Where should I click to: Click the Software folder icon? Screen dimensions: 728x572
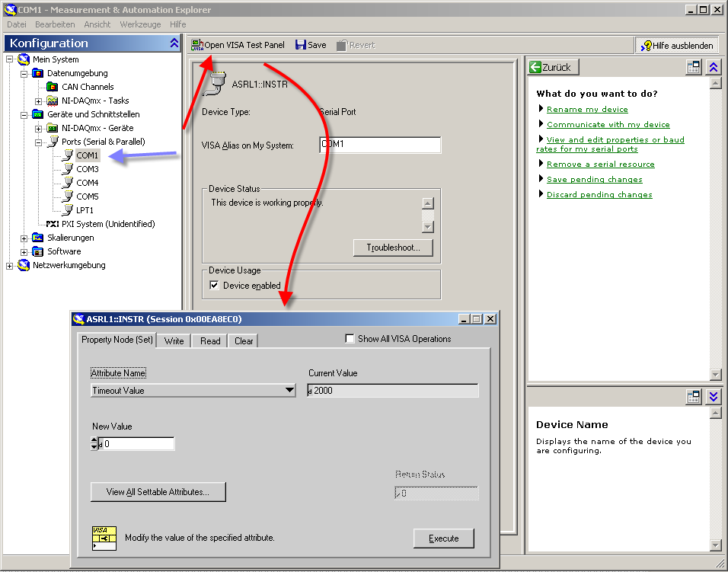tap(37, 251)
